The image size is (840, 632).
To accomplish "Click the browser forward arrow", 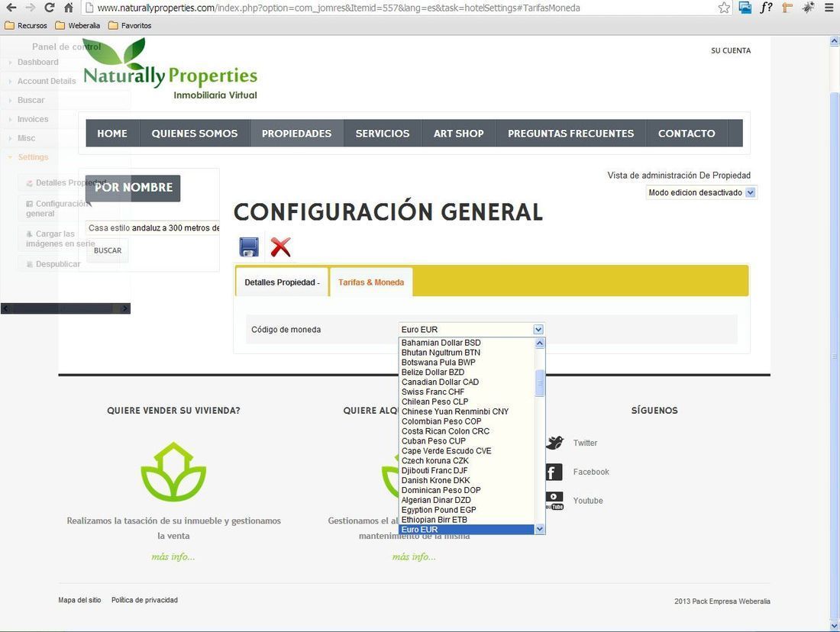I will click(x=30, y=8).
